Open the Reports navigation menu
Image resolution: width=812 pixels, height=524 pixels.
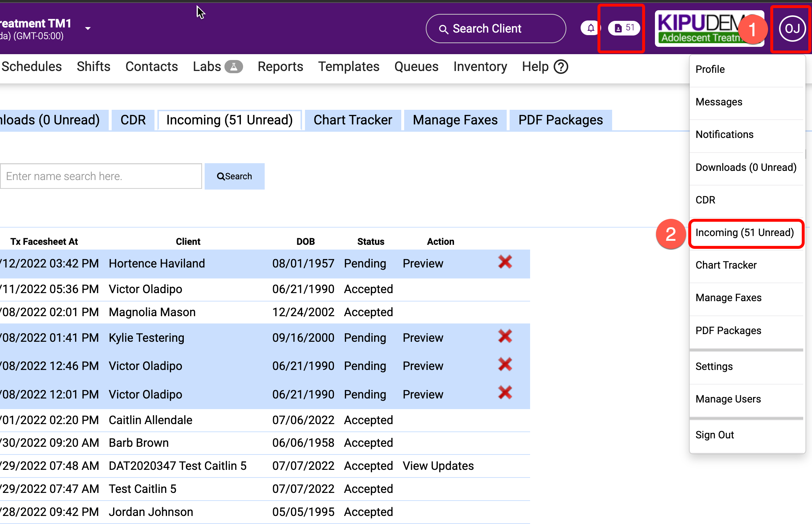(x=280, y=67)
